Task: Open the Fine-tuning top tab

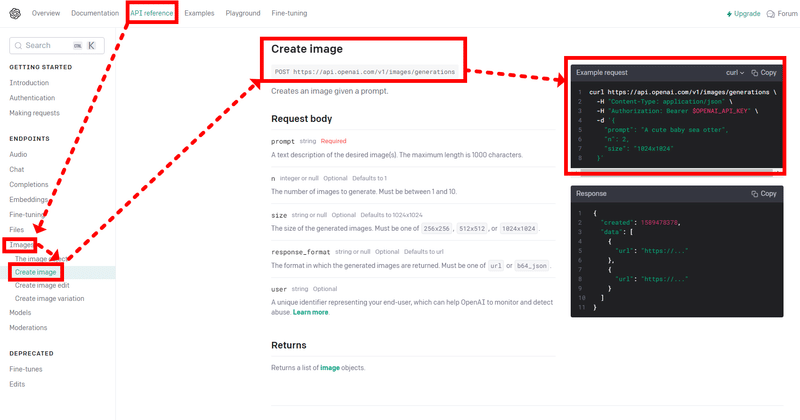Action: click(289, 13)
